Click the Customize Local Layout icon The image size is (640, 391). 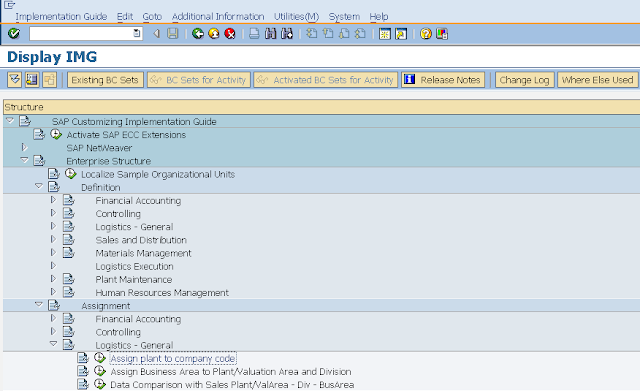tap(442, 34)
